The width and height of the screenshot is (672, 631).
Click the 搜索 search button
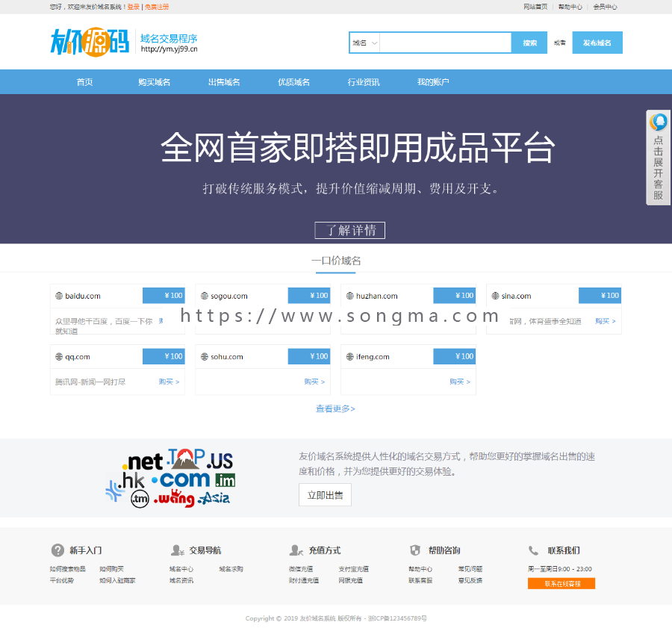pos(529,43)
